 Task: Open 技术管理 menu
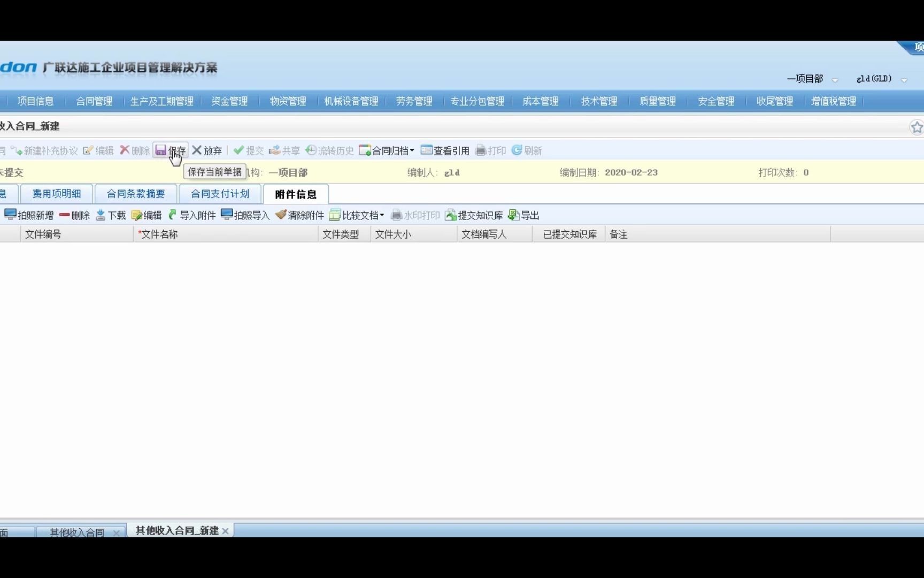(599, 101)
